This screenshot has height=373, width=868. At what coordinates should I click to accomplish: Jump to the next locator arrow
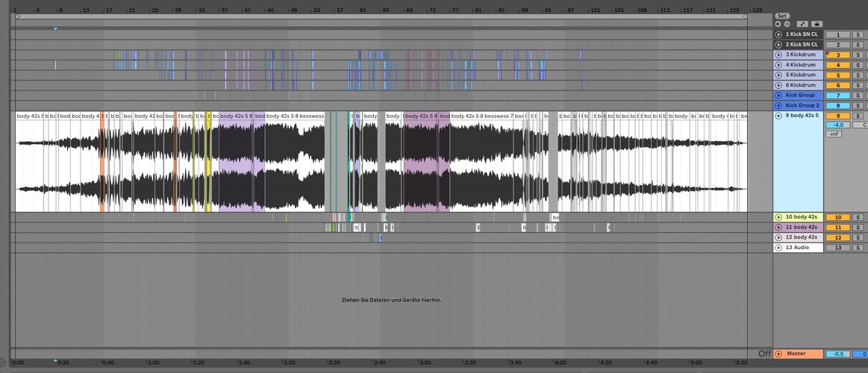pos(787,25)
